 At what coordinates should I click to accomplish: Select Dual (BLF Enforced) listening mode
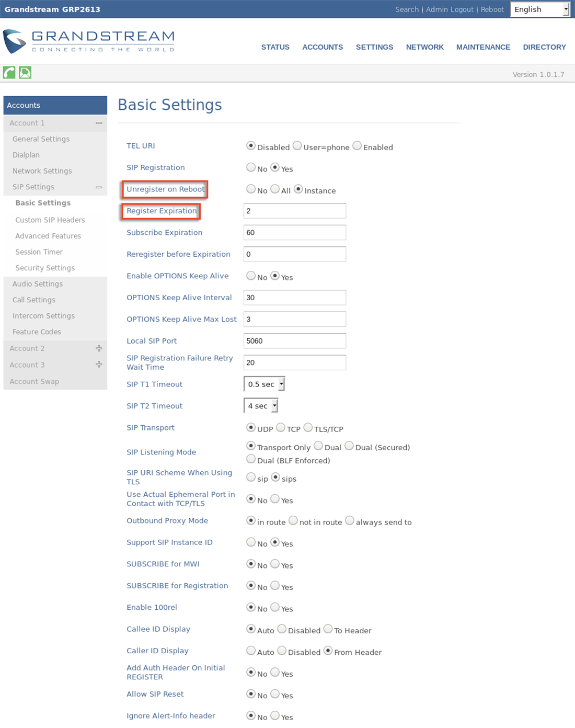point(251,459)
